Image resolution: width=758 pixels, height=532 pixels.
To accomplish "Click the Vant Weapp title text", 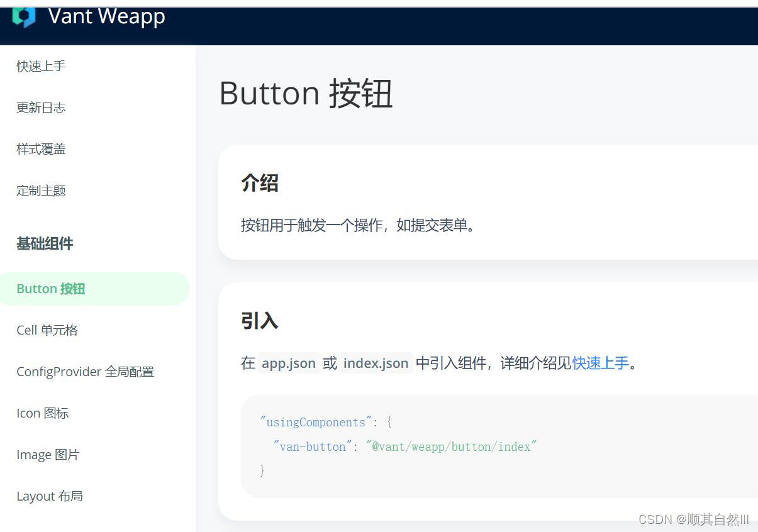I will coord(106,17).
